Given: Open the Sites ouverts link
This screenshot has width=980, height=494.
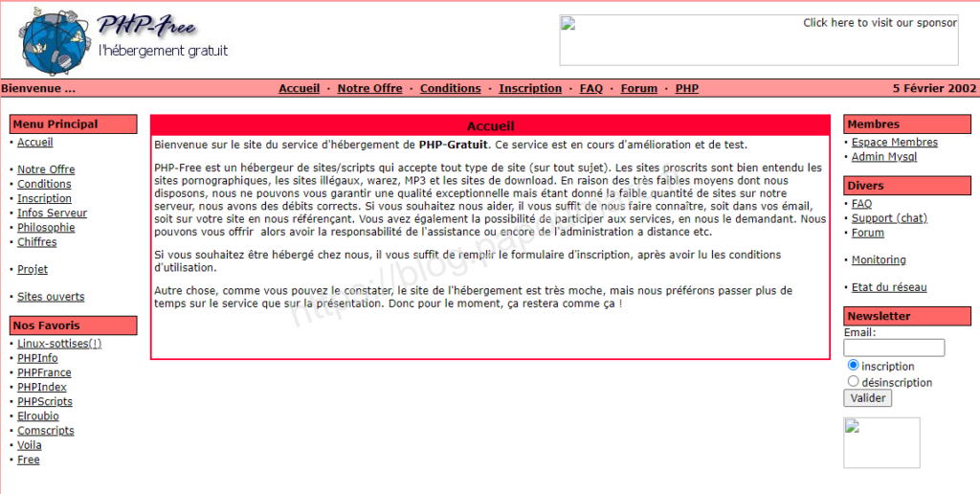Looking at the screenshot, I should (51, 297).
